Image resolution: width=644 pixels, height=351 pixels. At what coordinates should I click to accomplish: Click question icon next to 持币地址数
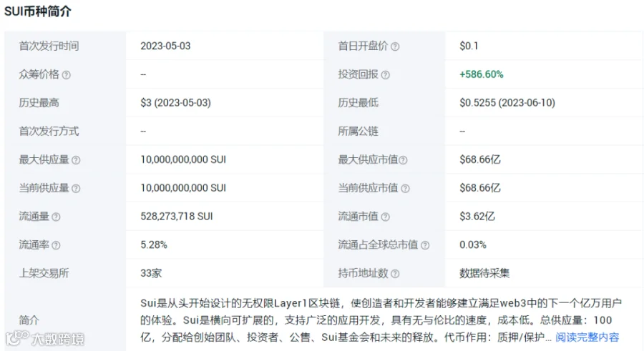[x=395, y=273]
